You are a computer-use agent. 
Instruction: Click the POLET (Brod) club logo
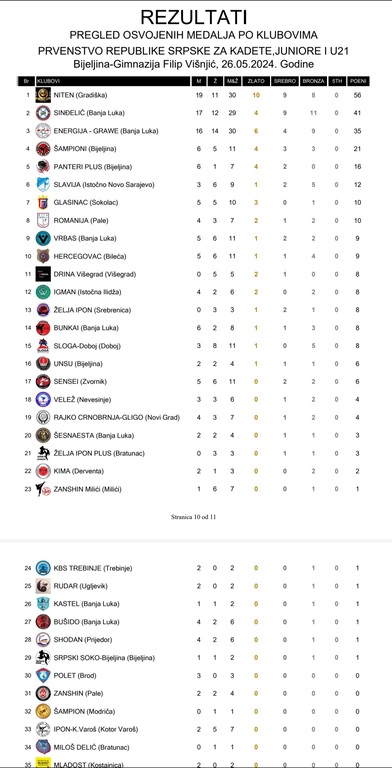click(43, 675)
